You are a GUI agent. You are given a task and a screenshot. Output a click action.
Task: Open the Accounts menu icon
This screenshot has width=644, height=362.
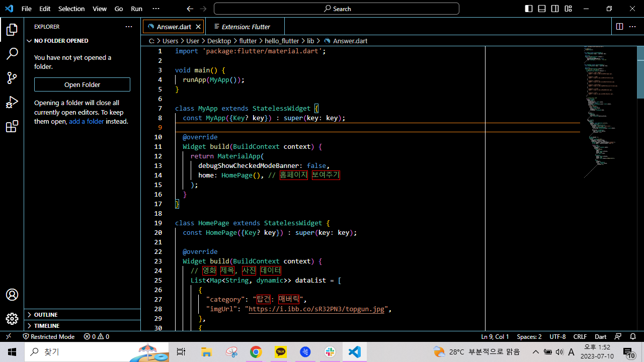[12, 295]
